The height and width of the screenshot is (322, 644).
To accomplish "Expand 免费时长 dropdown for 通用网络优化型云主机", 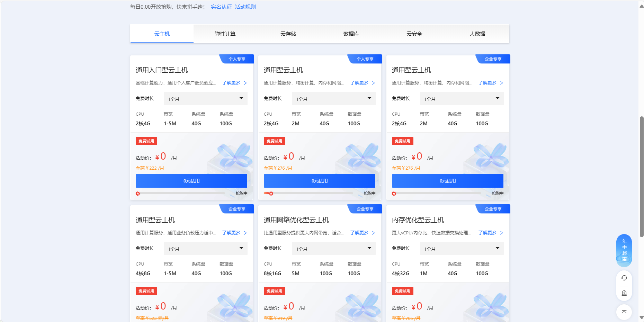I will pos(333,249).
